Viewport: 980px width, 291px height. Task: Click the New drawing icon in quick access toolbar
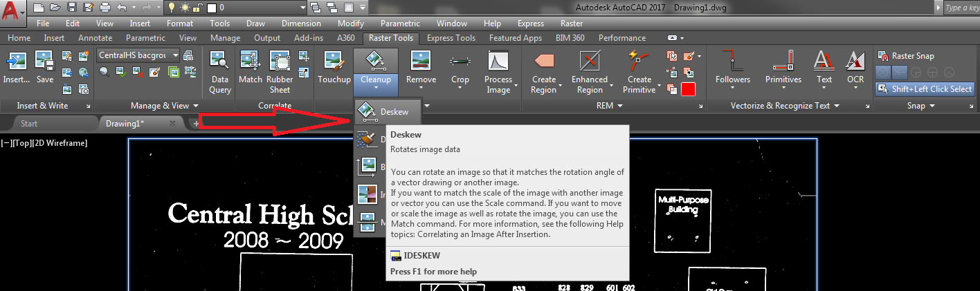point(39,8)
